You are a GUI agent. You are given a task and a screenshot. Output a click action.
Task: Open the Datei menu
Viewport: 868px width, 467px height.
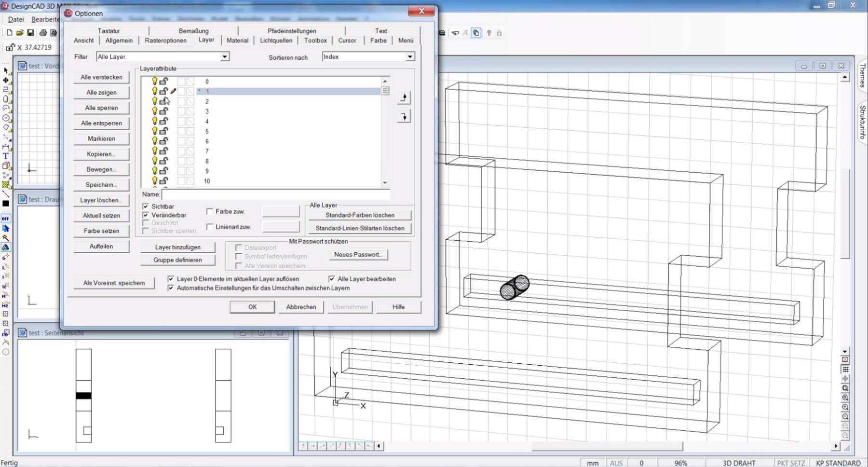pos(15,19)
